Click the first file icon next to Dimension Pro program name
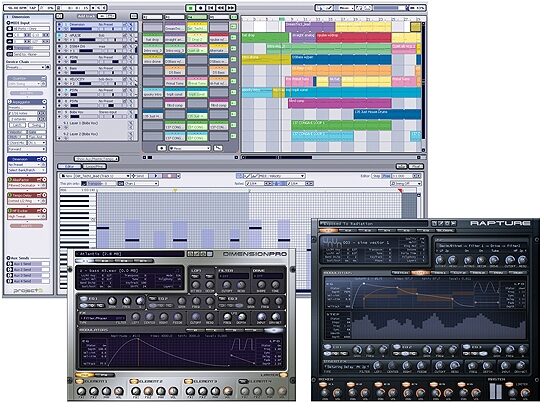Screen dimensions: 544x408 tap(190, 254)
